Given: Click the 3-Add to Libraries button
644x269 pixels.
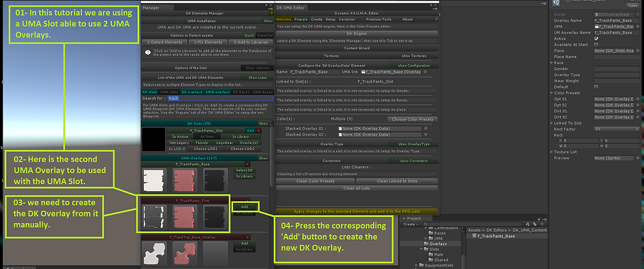Looking at the screenshot, I should 250,43.
